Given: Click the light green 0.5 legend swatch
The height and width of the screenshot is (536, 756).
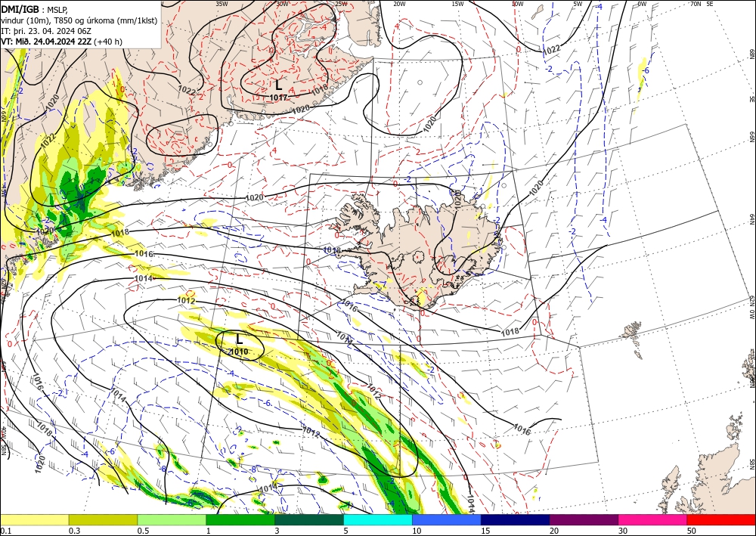Looking at the screenshot, I should [172, 519].
